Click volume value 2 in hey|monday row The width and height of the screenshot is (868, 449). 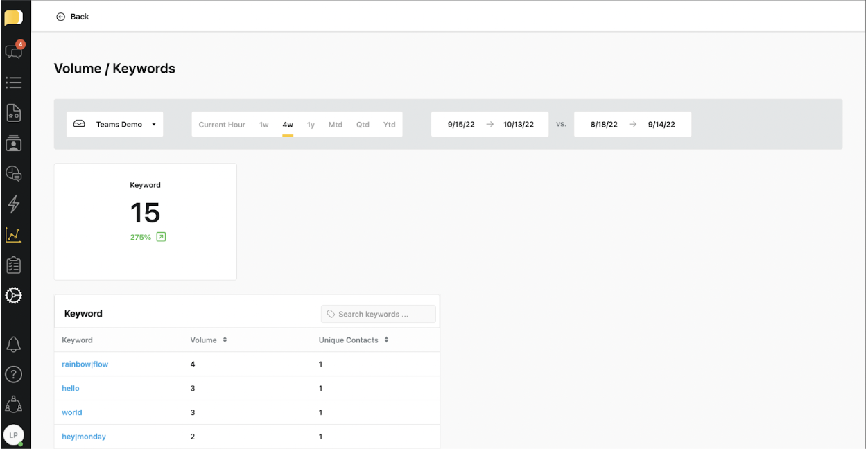(193, 437)
